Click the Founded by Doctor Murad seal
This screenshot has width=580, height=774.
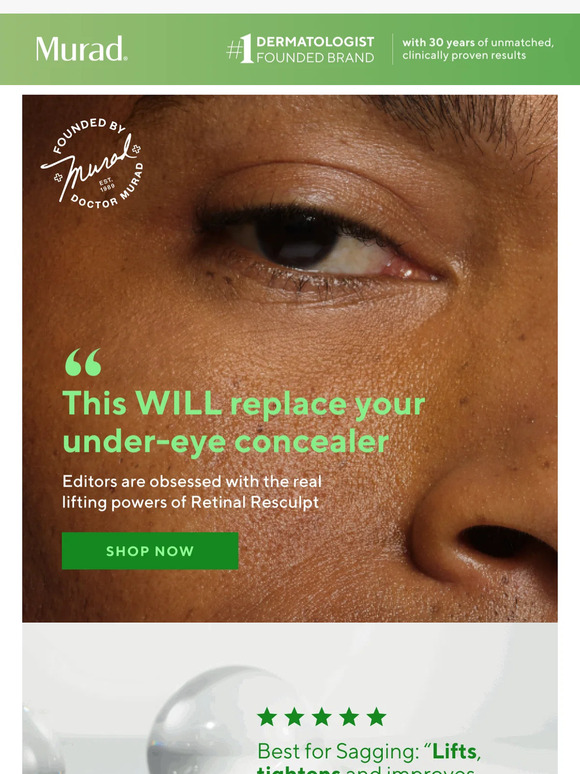[x=92, y=163]
